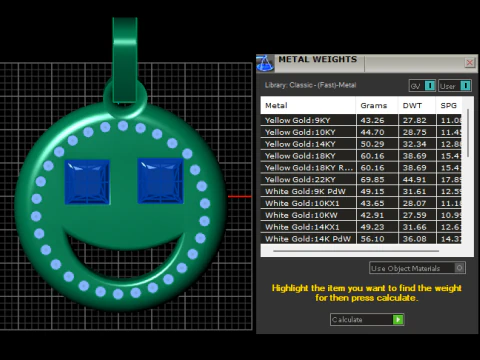Click the 27.82 DWT value
The height and width of the screenshot is (360, 480).
(x=414, y=120)
